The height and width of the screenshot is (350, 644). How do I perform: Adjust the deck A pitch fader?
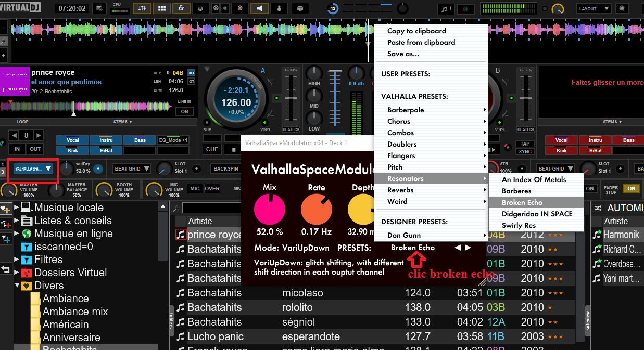[x=290, y=99]
